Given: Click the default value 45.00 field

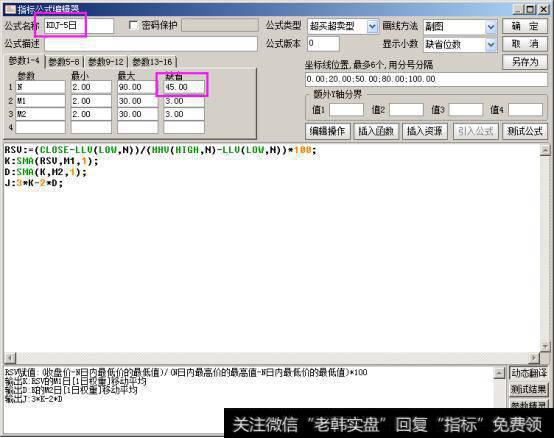Looking at the screenshot, I should [x=184, y=87].
